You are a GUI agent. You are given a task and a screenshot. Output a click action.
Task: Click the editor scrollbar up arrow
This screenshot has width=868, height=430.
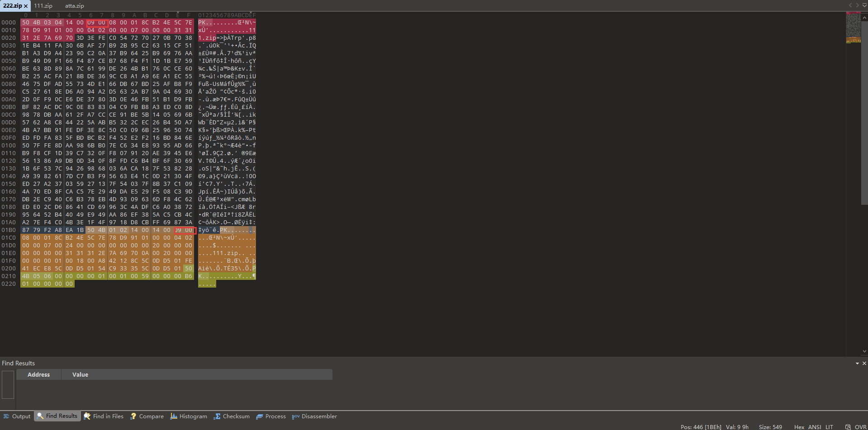864,18
